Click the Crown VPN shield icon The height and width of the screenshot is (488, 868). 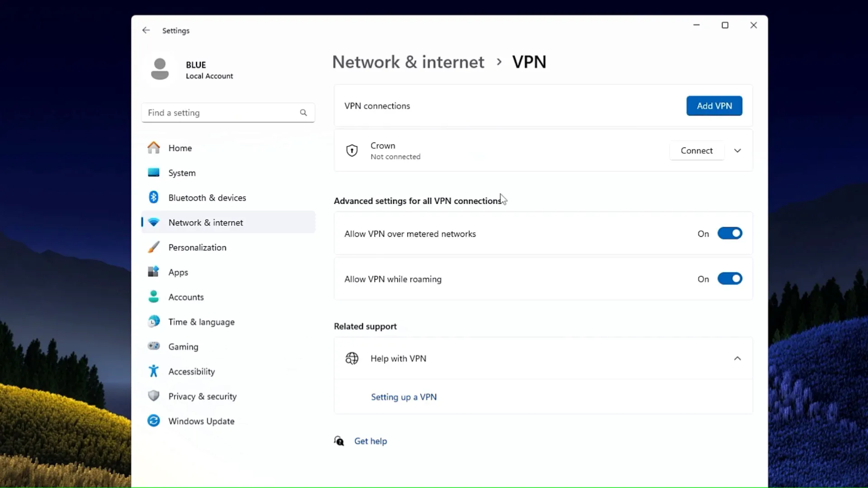point(352,150)
